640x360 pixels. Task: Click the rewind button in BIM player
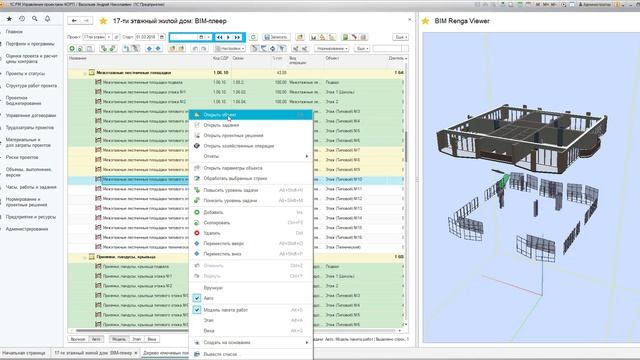(x=220, y=37)
